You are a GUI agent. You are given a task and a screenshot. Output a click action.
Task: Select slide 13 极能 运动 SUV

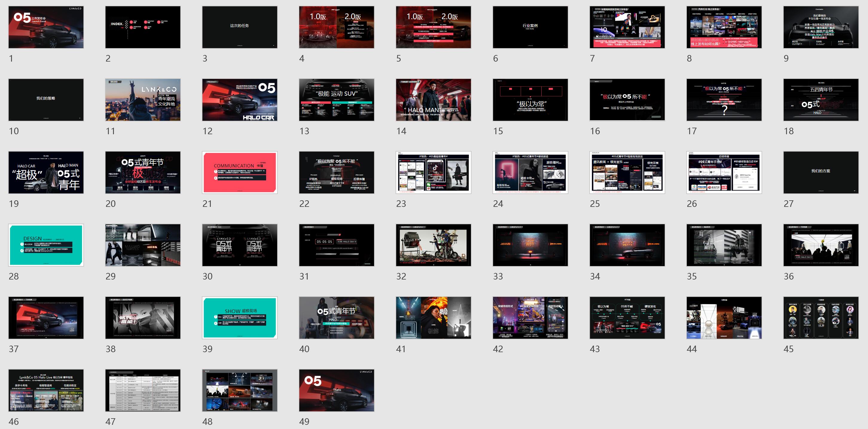point(337,100)
